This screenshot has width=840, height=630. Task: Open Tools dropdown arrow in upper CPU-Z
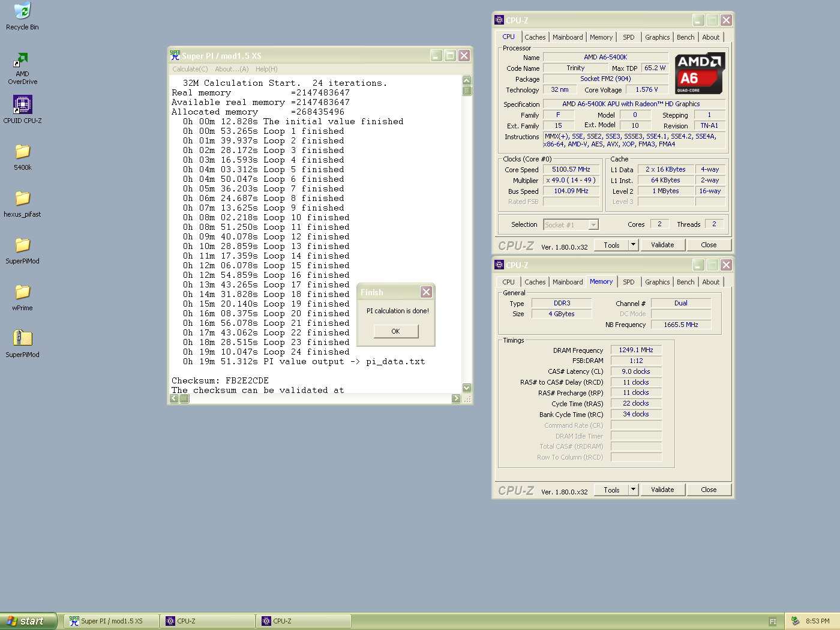point(633,245)
